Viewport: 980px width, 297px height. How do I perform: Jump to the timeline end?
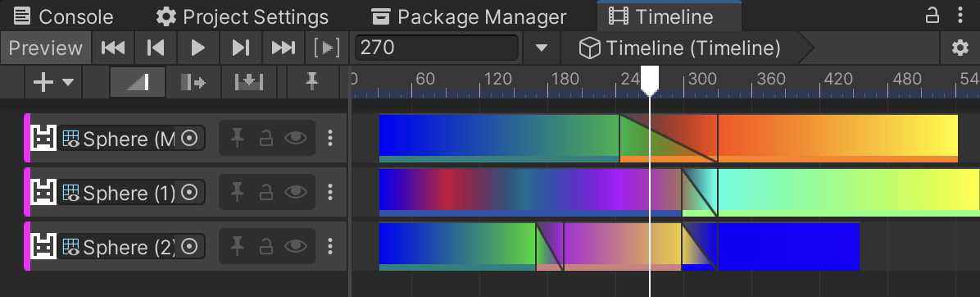pyautogui.click(x=284, y=48)
